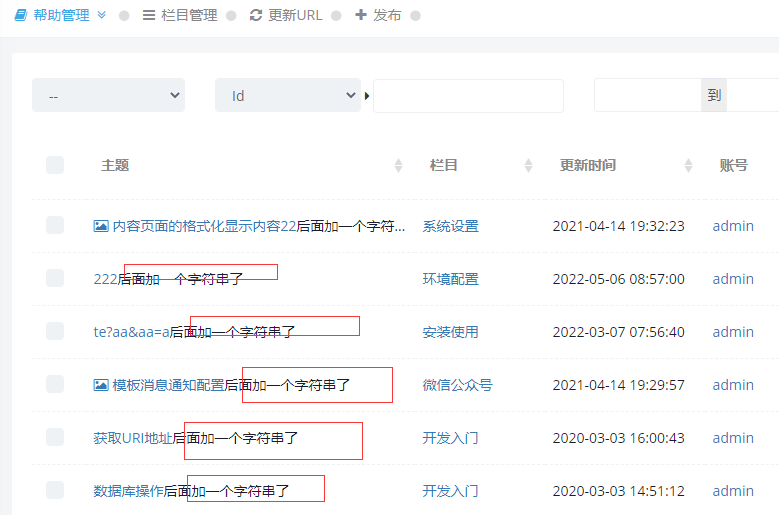Viewport: 779px width, 515px height.
Task: Sort by 更新时间 column arrows
Action: pos(688,165)
